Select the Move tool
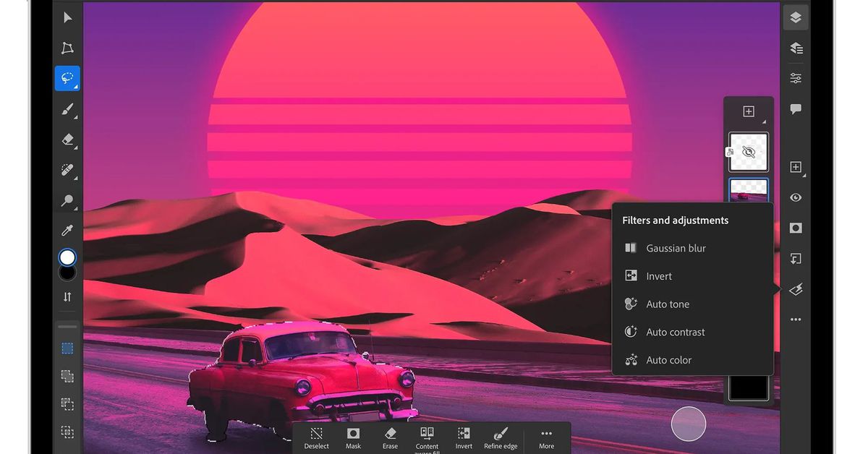The width and height of the screenshot is (868, 454). pos(67,17)
